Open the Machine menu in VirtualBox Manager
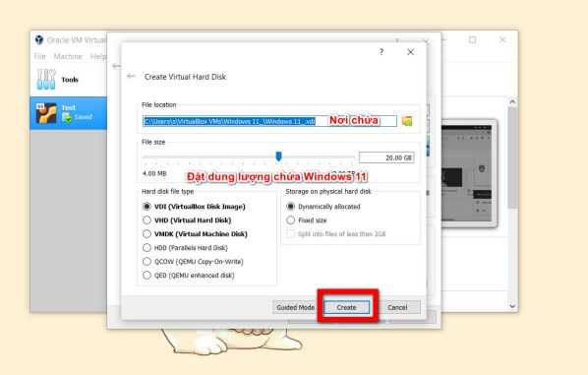Viewport: 588px width, 375px height. click(68, 56)
